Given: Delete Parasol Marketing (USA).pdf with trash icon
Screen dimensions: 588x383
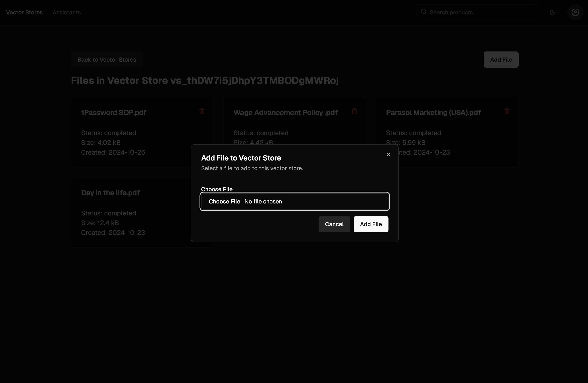Looking at the screenshot, I should 507,111.
